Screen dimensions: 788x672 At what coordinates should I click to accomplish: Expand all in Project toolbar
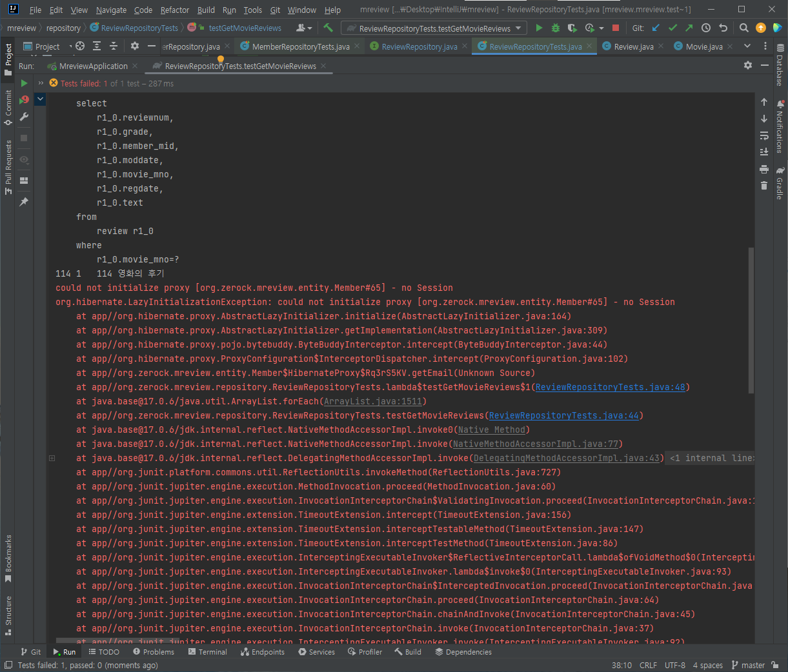pos(97,46)
